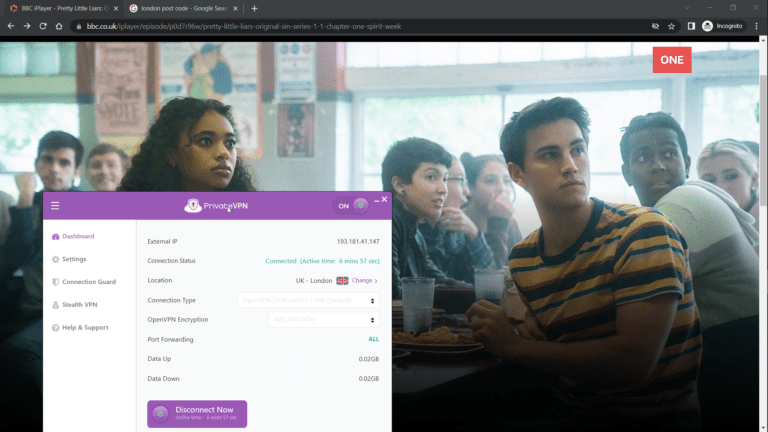The height and width of the screenshot is (432, 768).
Task: Close the london post code tab
Action: [236, 8]
